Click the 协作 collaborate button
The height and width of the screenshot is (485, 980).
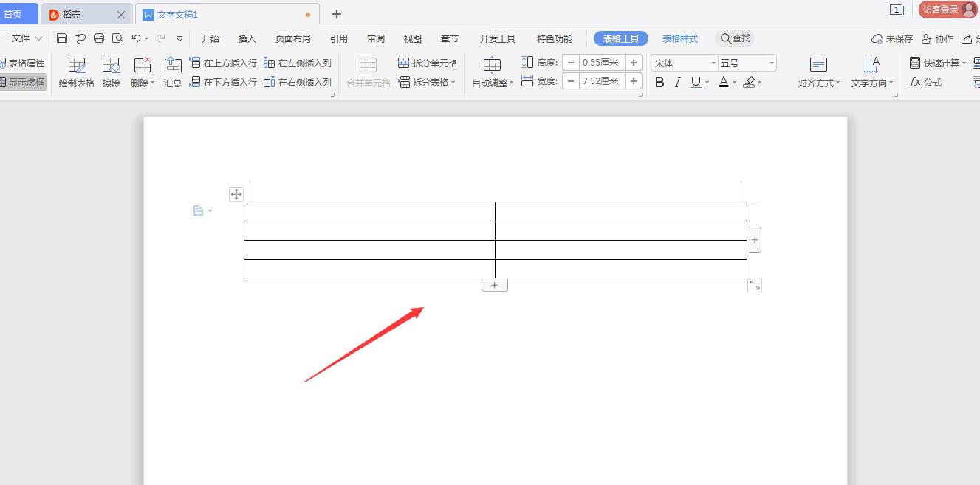938,38
